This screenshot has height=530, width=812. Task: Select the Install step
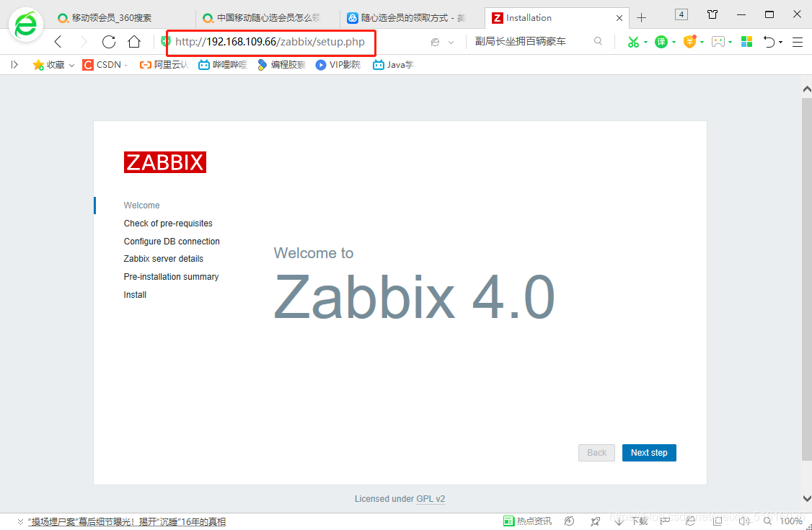point(135,295)
